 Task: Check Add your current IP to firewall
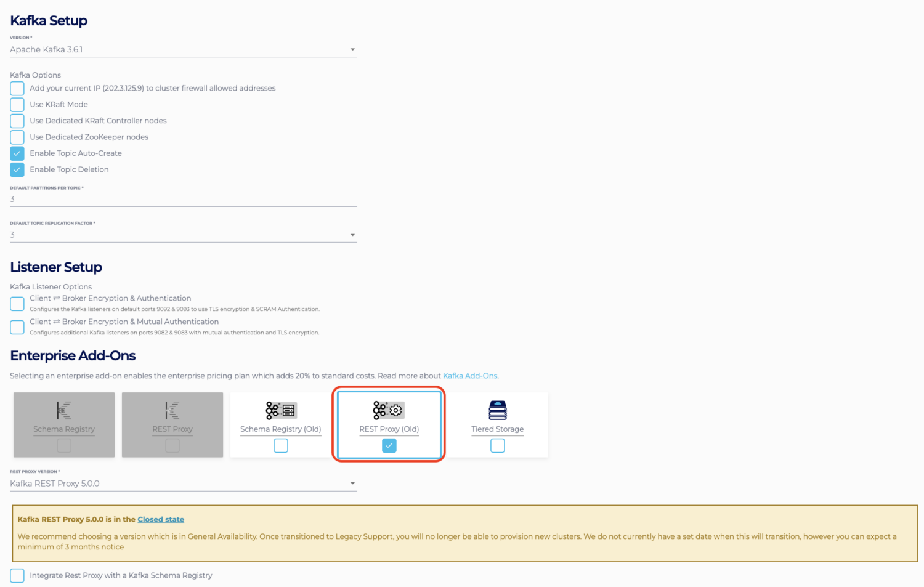tap(17, 88)
